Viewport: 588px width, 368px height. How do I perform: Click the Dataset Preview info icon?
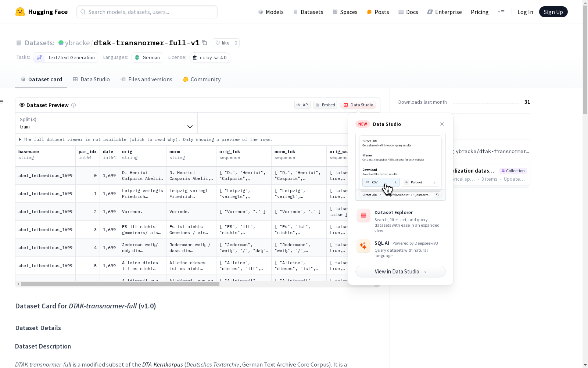(73, 105)
